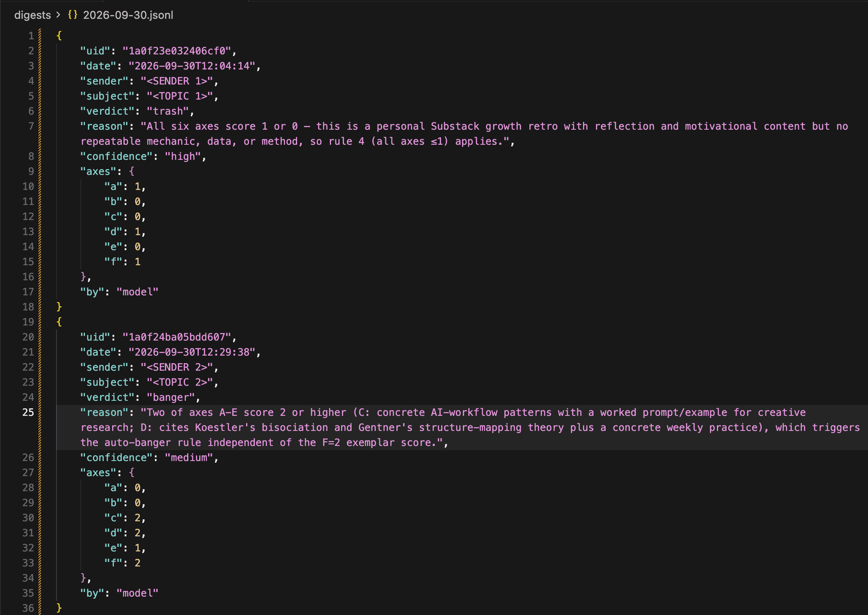Click the "by" key on line 17
The image size is (868, 615).
click(x=92, y=292)
